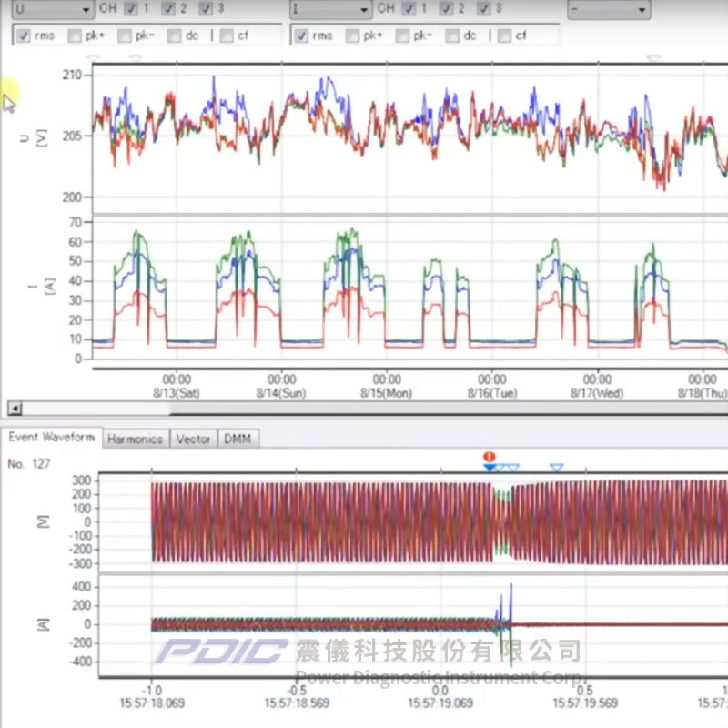This screenshot has height=728, width=728.
Task: Click the trend scrollbar left arrow
Action: [14, 409]
